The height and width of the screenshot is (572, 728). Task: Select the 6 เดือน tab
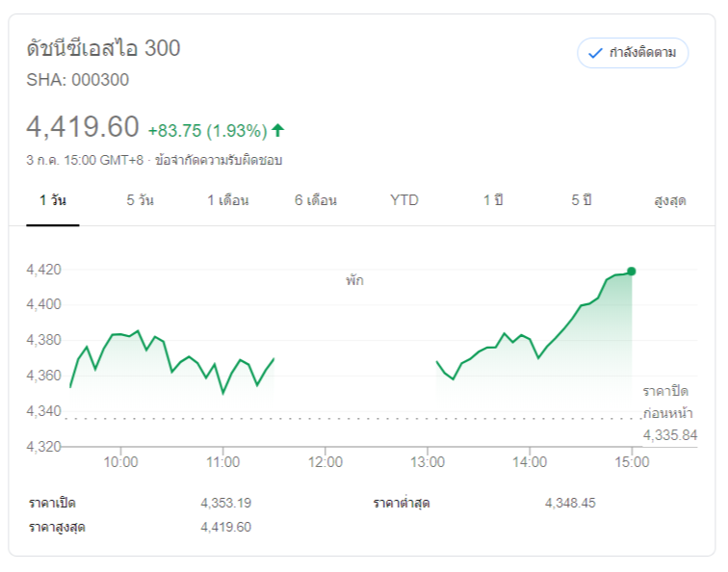click(x=316, y=200)
